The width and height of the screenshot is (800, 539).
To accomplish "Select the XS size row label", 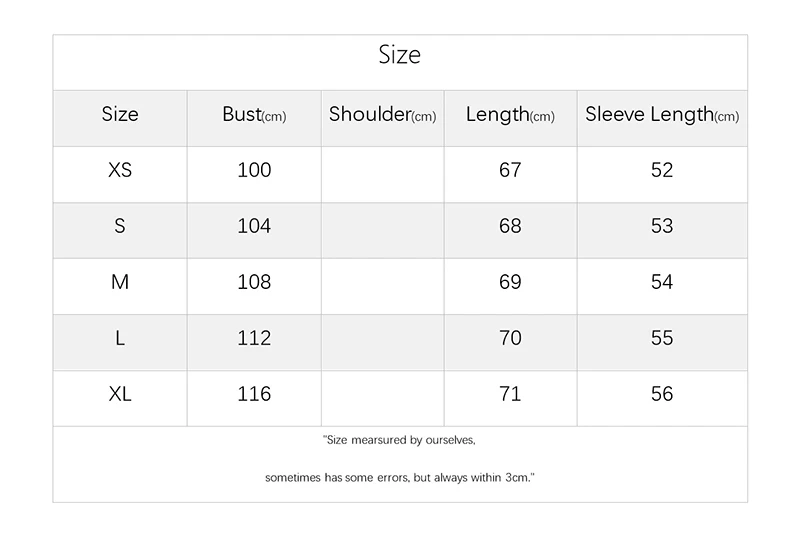I will 120,170.
